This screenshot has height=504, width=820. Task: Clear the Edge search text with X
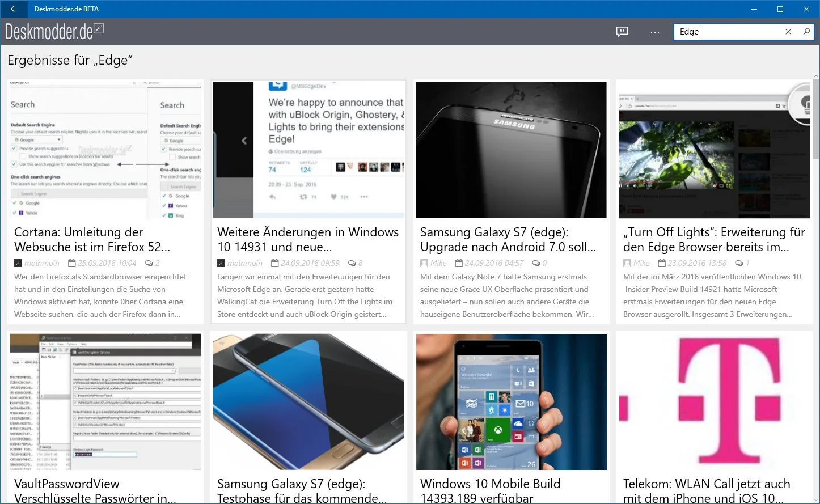(x=788, y=32)
